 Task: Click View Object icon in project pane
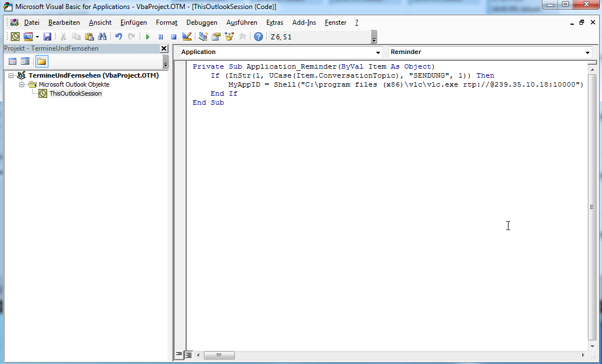[x=25, y=61]
